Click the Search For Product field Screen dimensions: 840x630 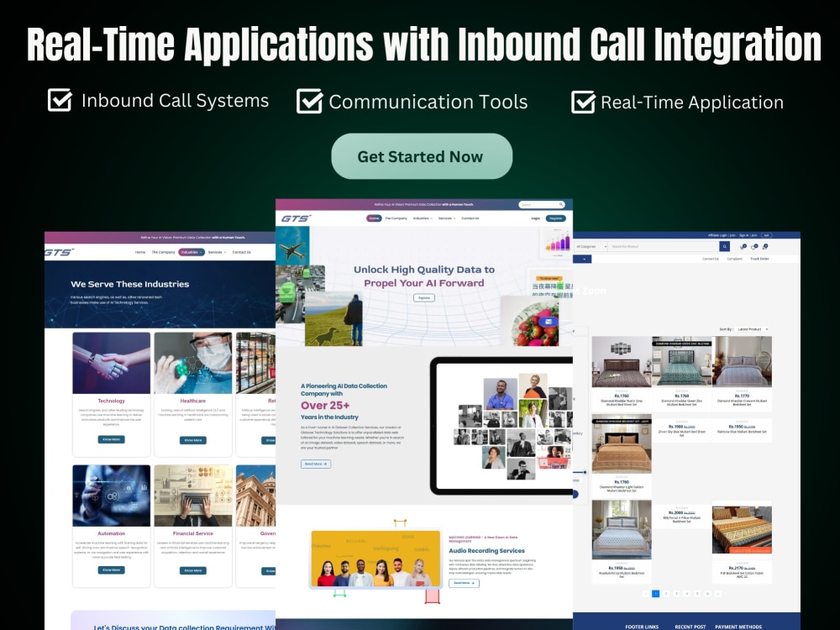(x=664, y=246)
